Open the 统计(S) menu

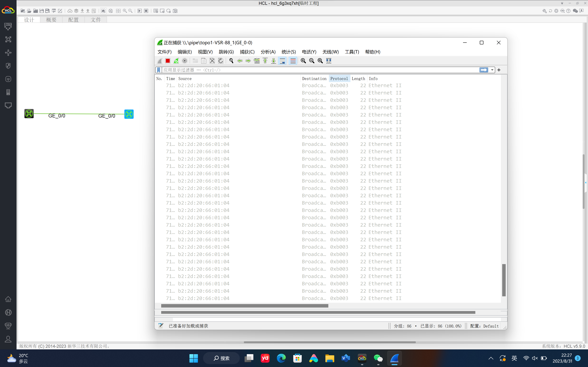[288, 52]
